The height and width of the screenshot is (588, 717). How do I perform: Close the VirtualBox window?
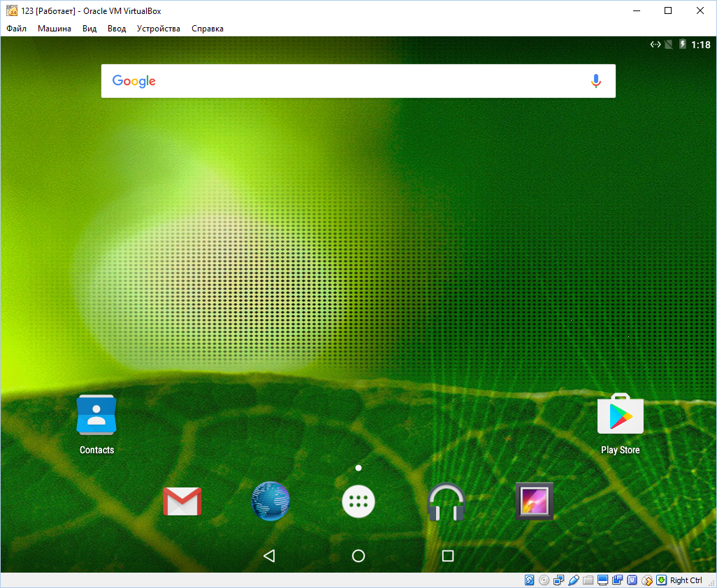click(x=700, y=10)
